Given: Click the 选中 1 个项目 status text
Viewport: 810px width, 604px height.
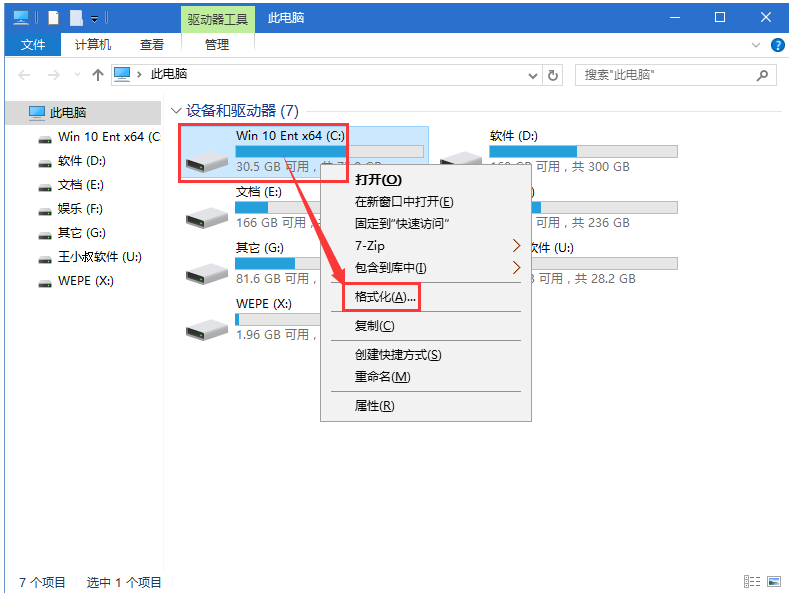Looking at the screenshot, I should coord(124,583).
